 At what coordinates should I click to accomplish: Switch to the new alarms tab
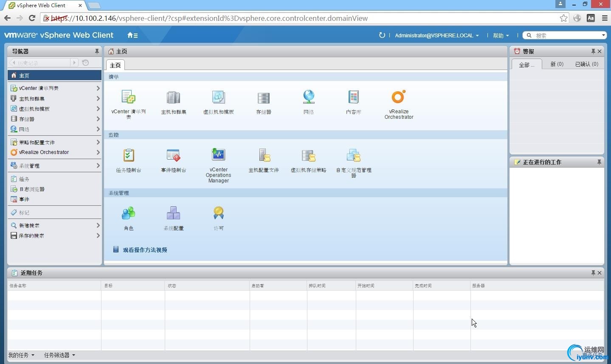[x=557, y=64]
